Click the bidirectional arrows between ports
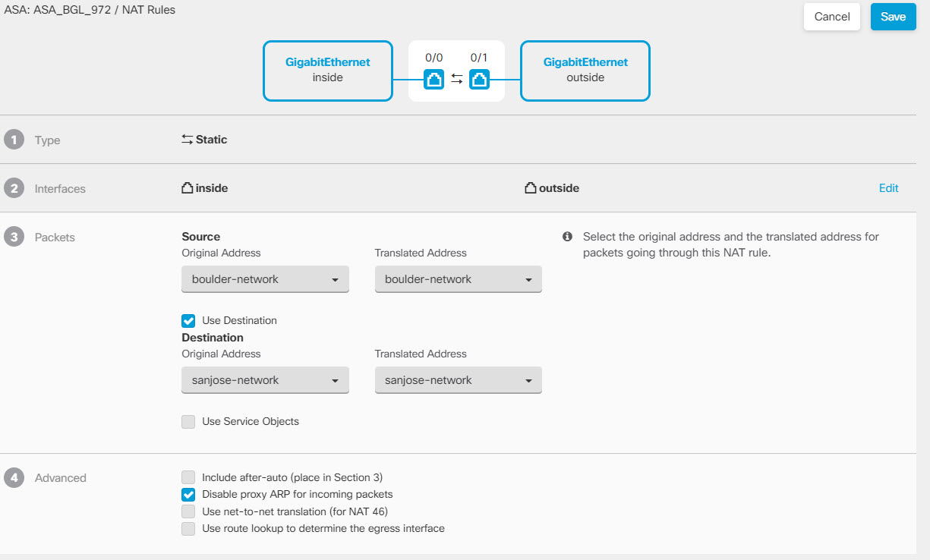The image size is (930, 560). pyautogui.click(x=456, y=79)
